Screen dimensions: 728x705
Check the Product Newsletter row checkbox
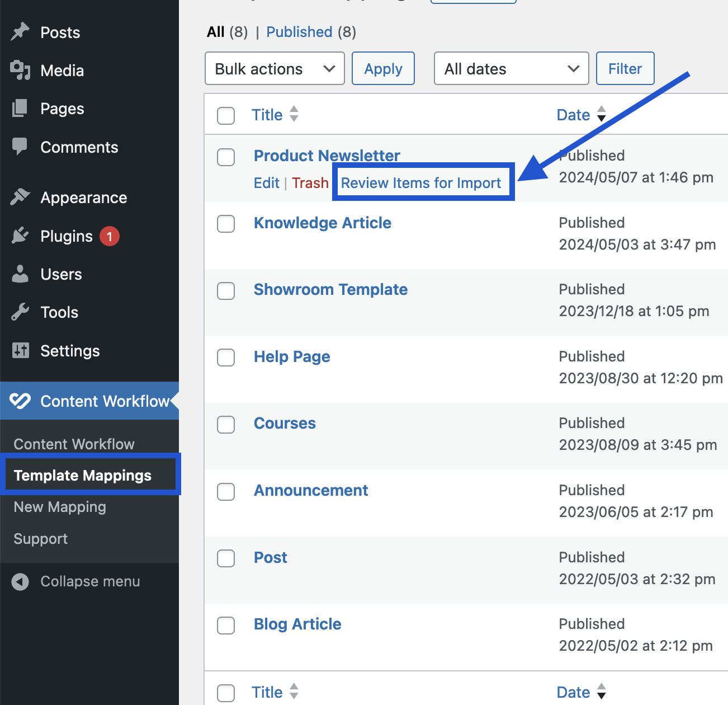[226, 157]
